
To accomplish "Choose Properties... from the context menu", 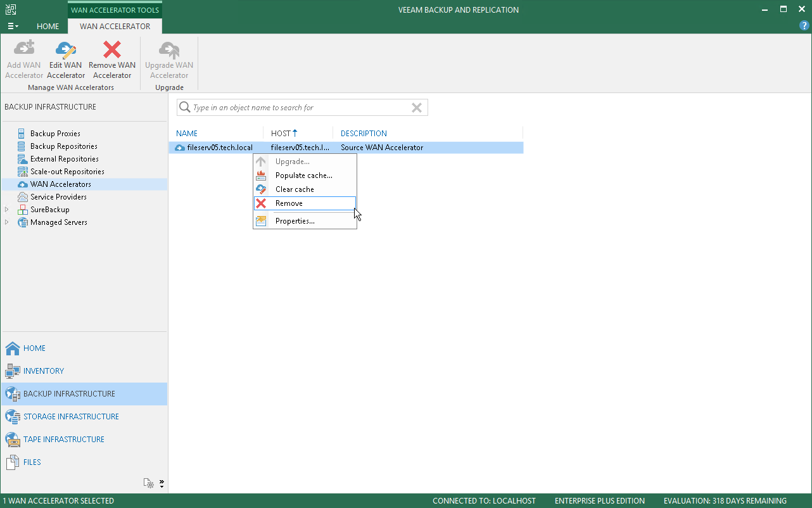I will coord(305,221).
